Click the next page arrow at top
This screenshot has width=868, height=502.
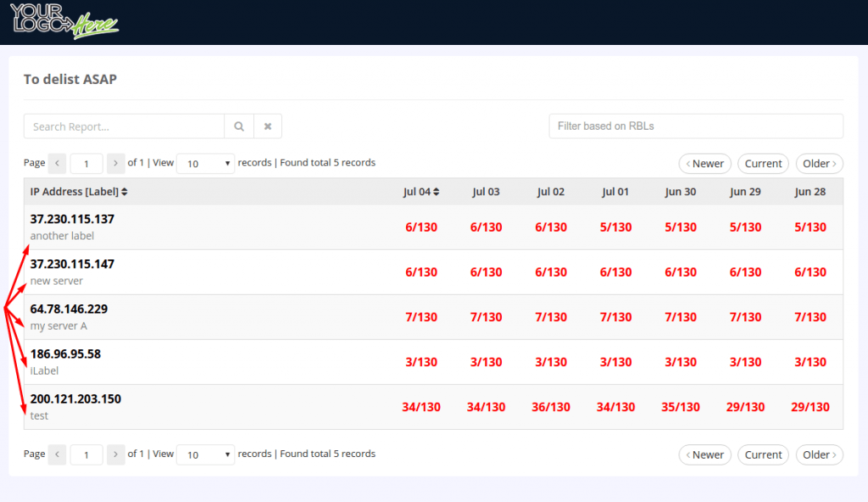tap(115, 163)
